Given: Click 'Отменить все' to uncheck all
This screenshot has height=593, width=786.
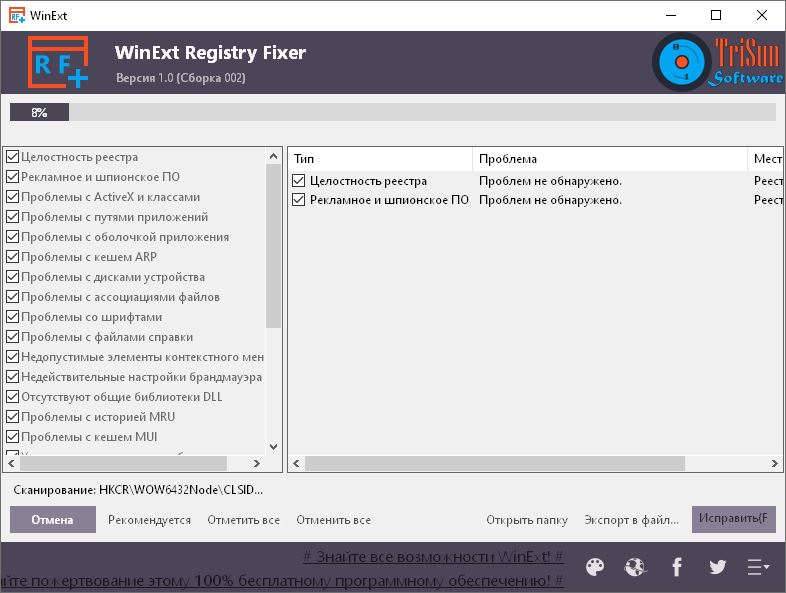Looking at the screenshot, I should click(x=333, y=520).
